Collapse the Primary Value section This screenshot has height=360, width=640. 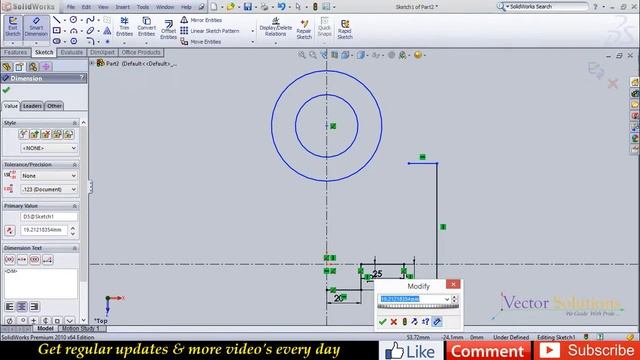[x=75, y=206]
